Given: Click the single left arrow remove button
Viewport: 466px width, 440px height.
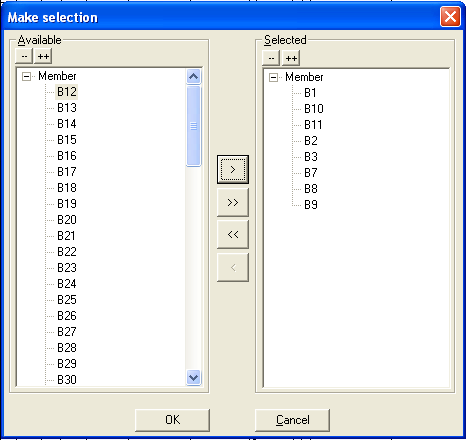Looking at the screenshot, I should [233, 267].
